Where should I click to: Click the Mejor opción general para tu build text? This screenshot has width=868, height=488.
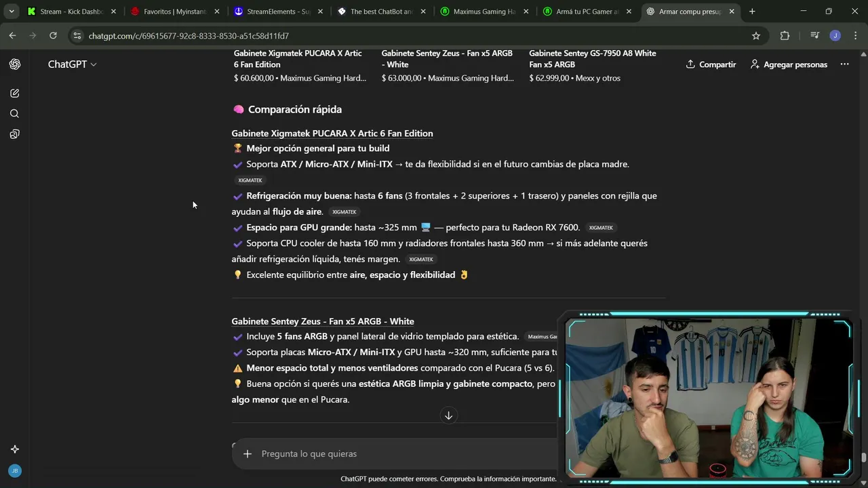coord(318,148)
